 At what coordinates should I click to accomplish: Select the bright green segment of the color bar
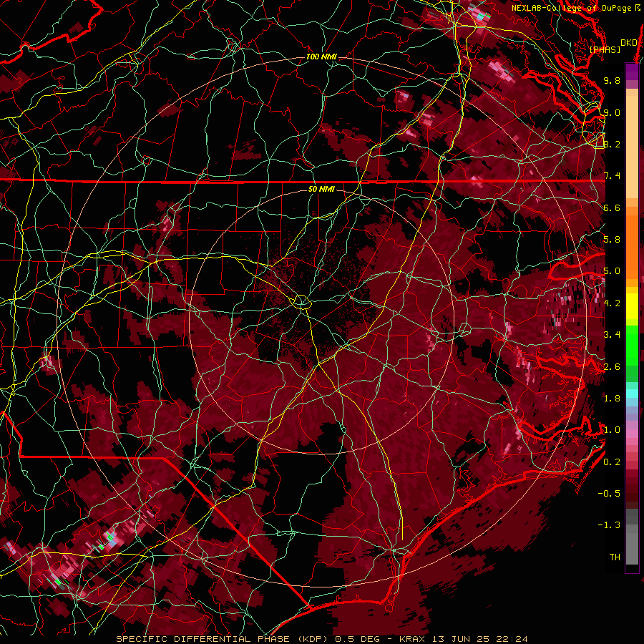(x=632, y=346)
